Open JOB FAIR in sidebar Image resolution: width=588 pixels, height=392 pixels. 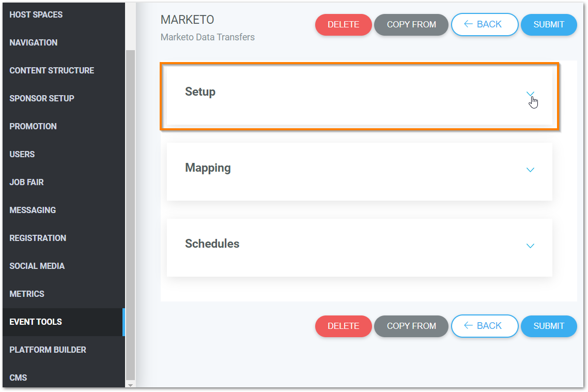point(64,182)
